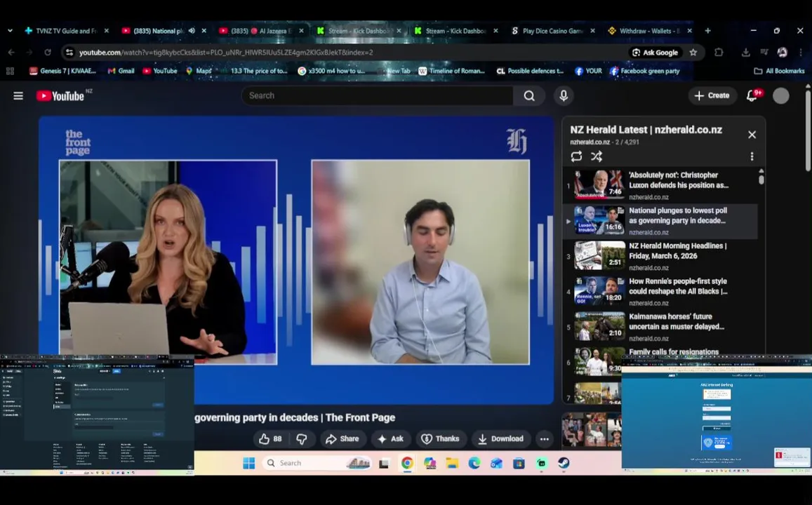Dislike the video with thumbs down

pos(302,439)
